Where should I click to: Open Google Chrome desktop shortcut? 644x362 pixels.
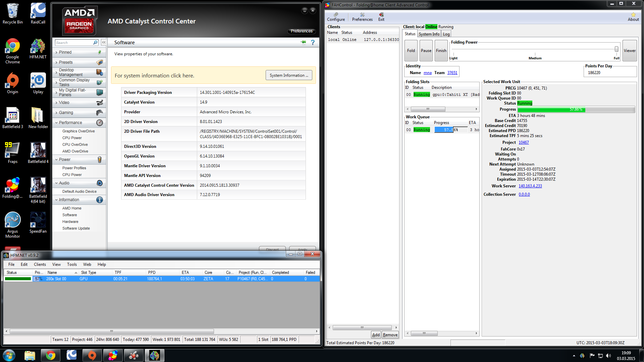click(x=12, y=51)
